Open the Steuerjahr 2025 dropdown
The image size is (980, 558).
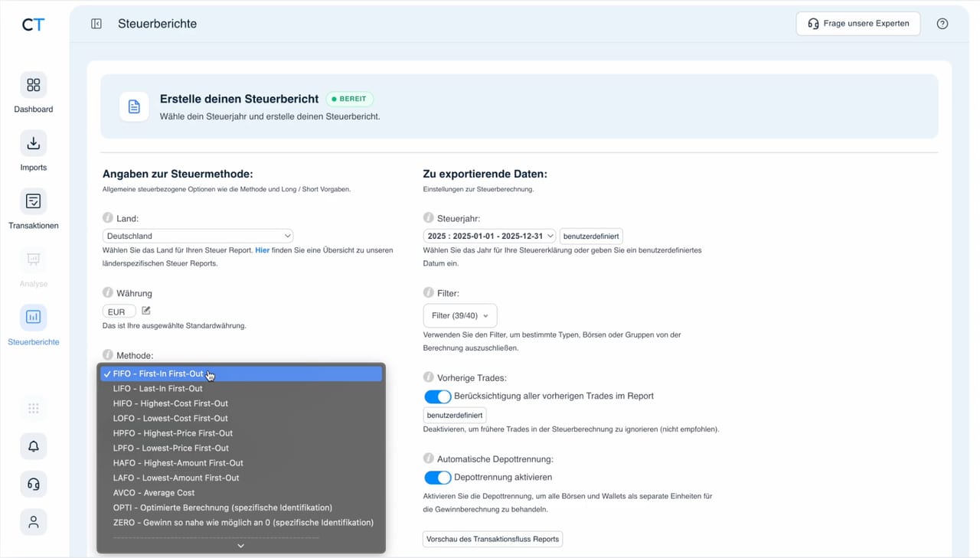[490, 237]
